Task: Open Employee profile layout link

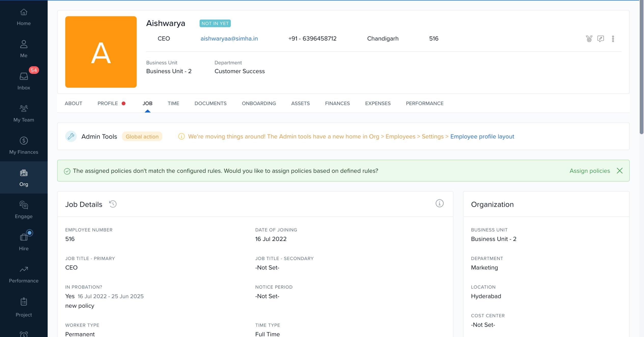Action: 482,136
